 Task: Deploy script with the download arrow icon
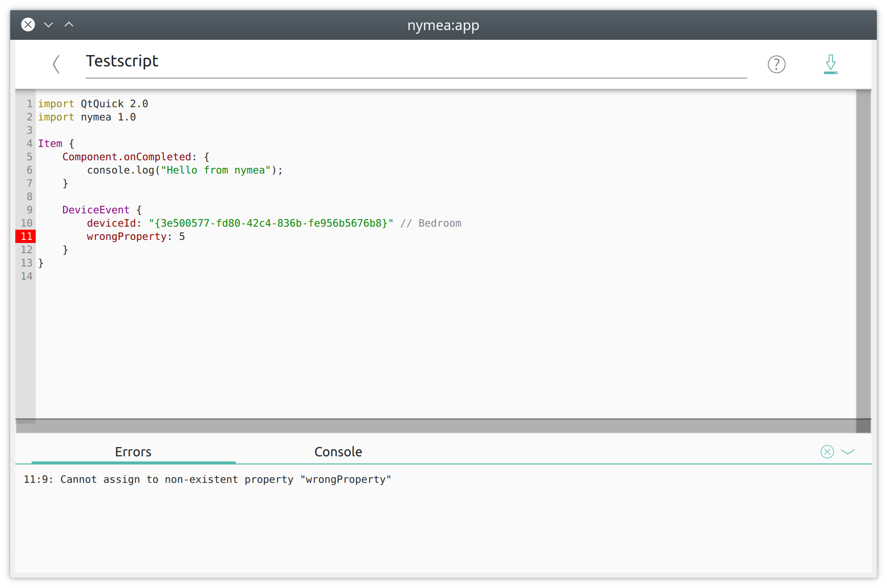[830, 64]
